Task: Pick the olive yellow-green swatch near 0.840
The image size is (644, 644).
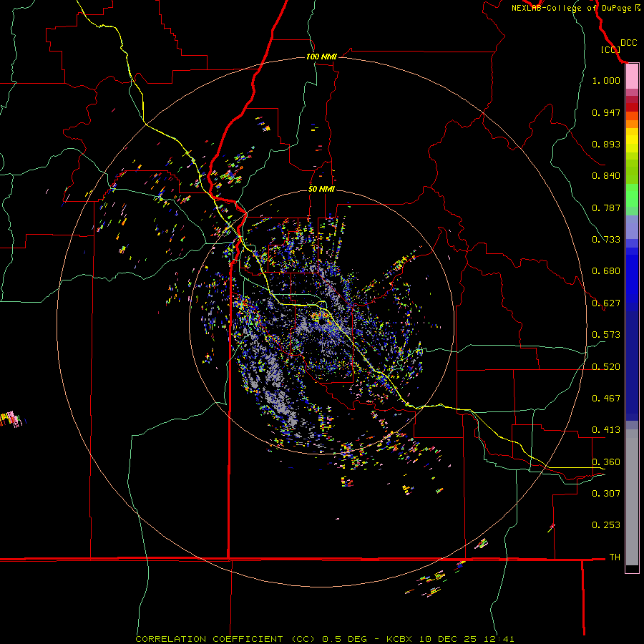Action: [x=632, y=172]
